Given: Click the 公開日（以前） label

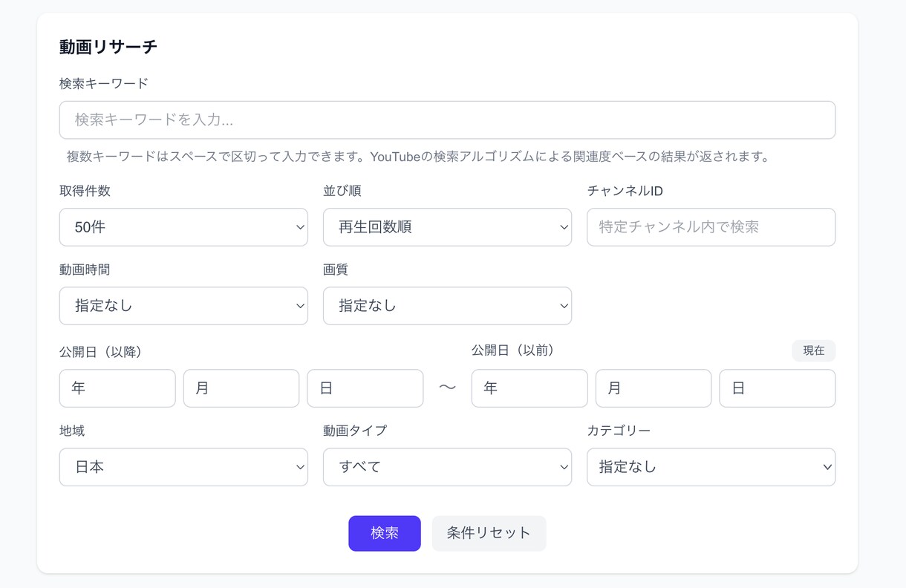Looking at the screenshot, I should tap(513, 350).
